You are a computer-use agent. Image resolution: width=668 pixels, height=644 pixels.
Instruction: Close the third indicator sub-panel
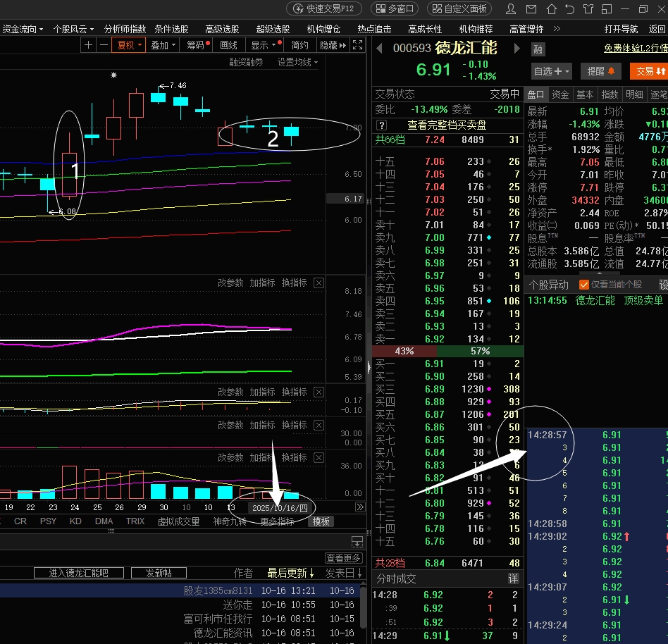point(318,425)
